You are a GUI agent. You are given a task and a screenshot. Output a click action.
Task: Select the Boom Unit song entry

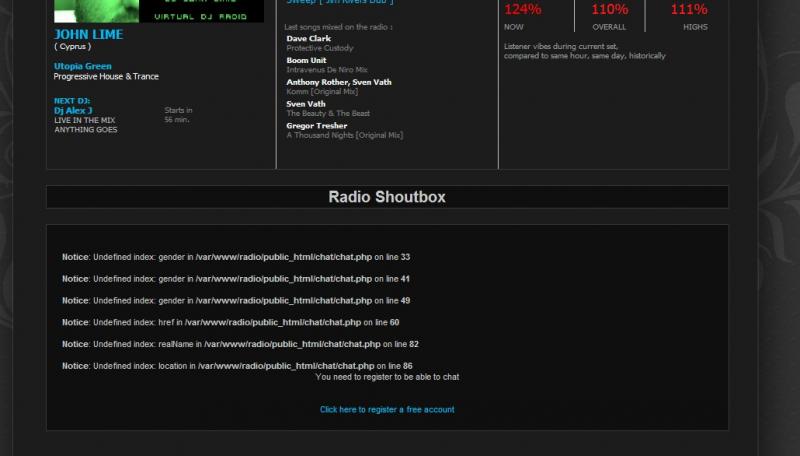pos(306,60)
